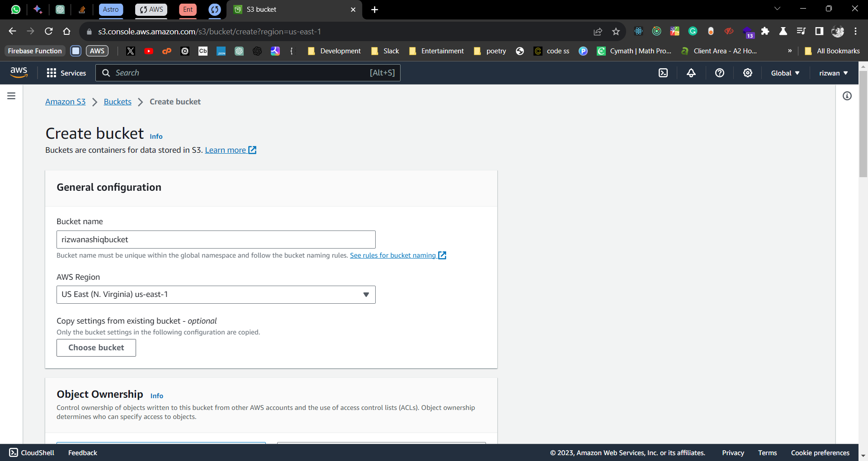Screen dimensions: 868x461
Task: Show more bookmarks with the chevron
Action: [790, 51]
